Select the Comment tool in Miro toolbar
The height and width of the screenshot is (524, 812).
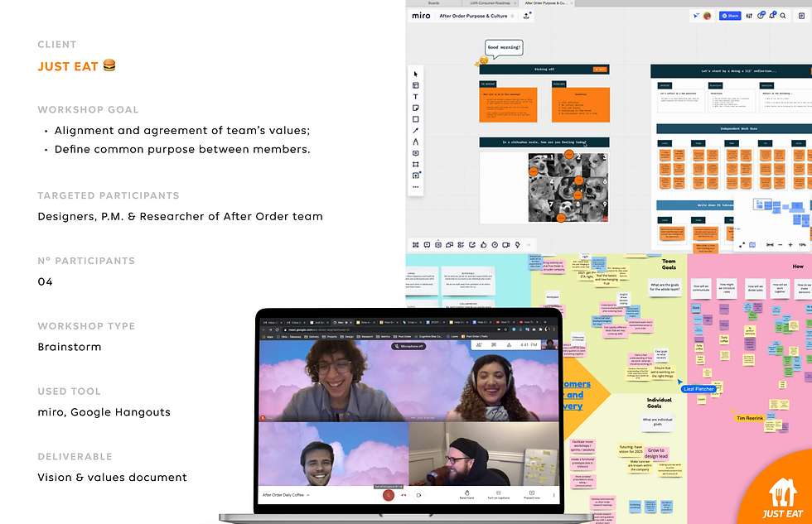click(x=416, y=153)
